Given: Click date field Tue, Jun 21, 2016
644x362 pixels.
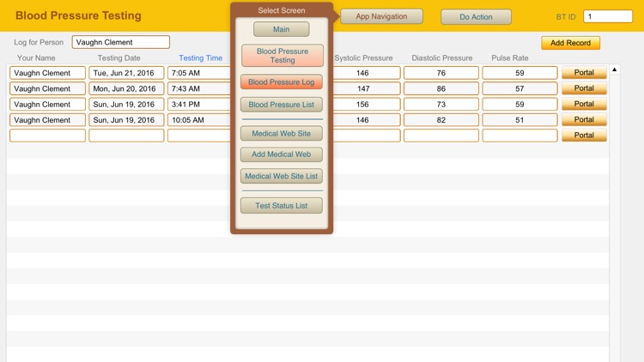Looking at the screenshot, I should coord(126,73).
